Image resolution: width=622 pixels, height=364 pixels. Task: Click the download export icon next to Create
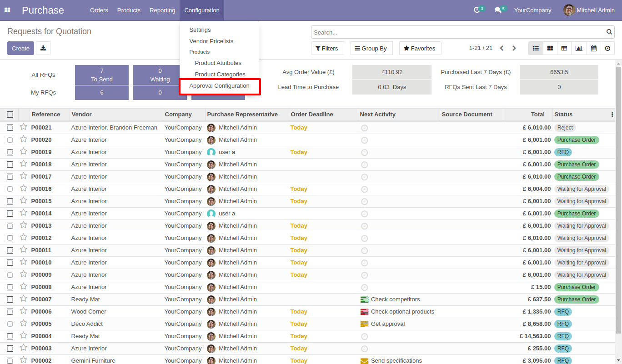pos(43,48)
